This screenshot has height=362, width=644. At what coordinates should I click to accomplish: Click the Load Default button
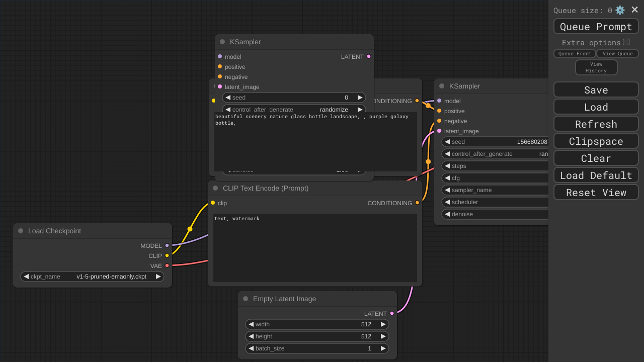[596, 175]
